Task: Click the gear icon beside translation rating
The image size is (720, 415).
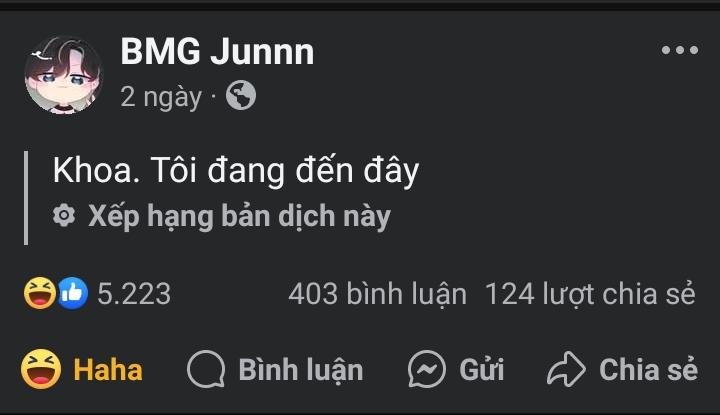Action: pyautogui.click(x=64, y=215)
